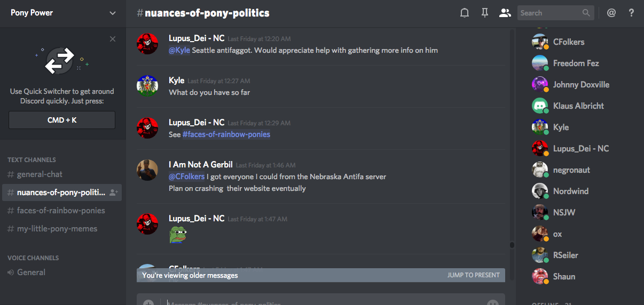Viewport: 644px width, 305px height.
Task: Close the Quick Switcher tip
Action: [x=112, y=39]
